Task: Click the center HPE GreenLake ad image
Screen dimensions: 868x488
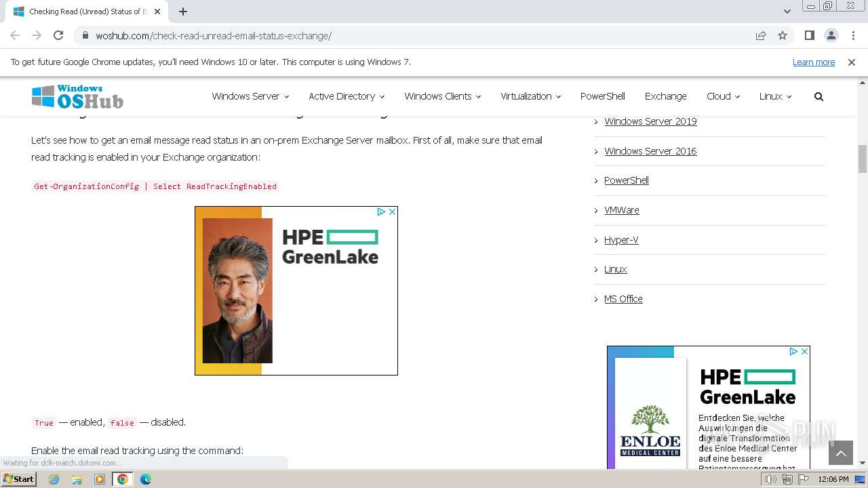Action: (x=296, y=291)
